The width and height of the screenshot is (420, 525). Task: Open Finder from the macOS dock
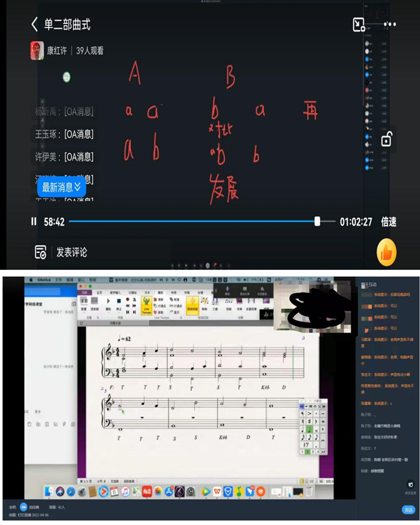(49, 491)
